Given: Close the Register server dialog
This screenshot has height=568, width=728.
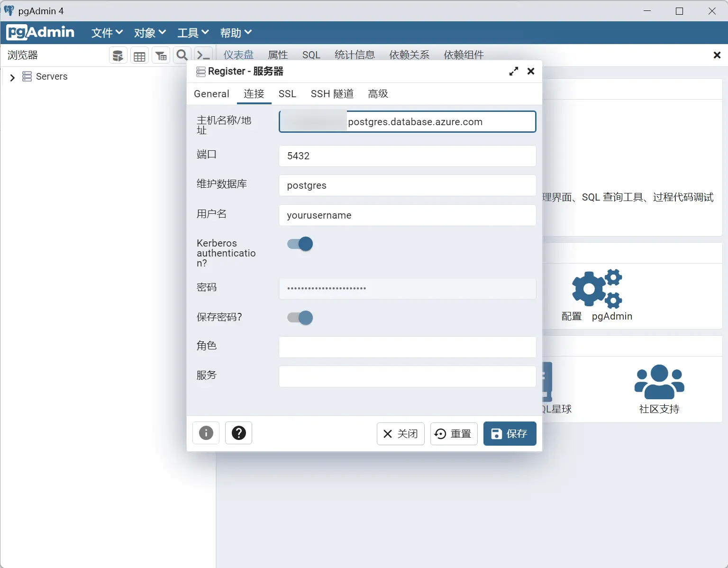Looking at the screenshot, I should tap(531, 71).
